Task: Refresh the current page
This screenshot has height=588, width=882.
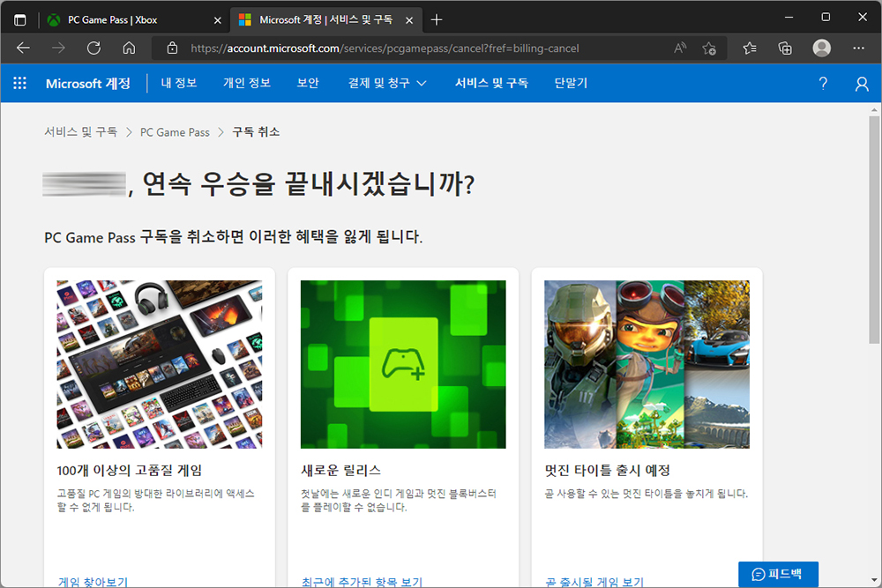Action: click(x=93, y=48)
